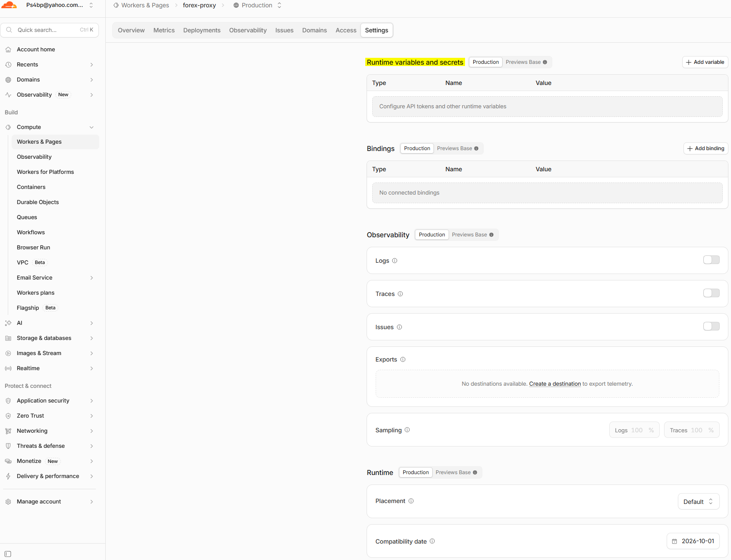Open the Deployments tab
This screenshot has height=560, width=731.
point(202,30)
